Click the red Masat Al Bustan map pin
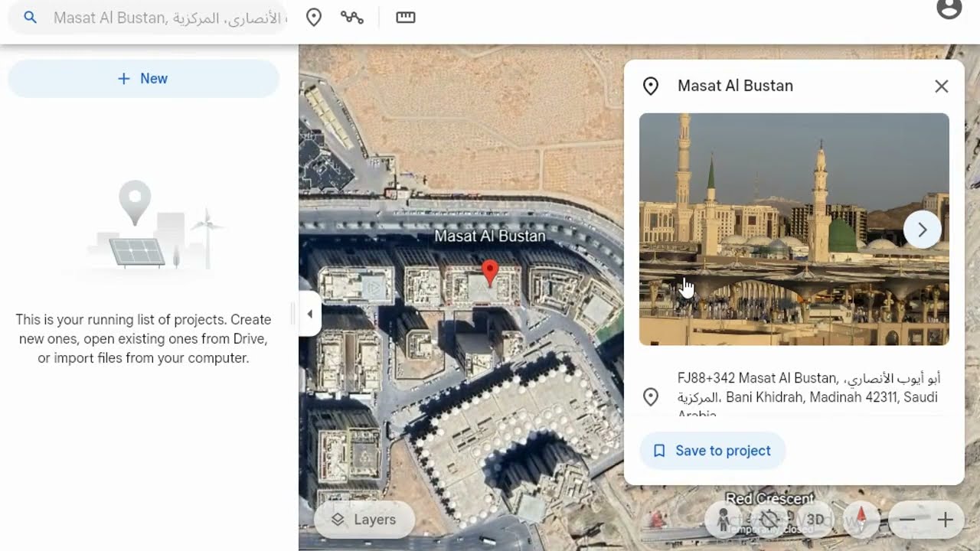The width and height of the screenshot is (980, 551). pos(490,274)
